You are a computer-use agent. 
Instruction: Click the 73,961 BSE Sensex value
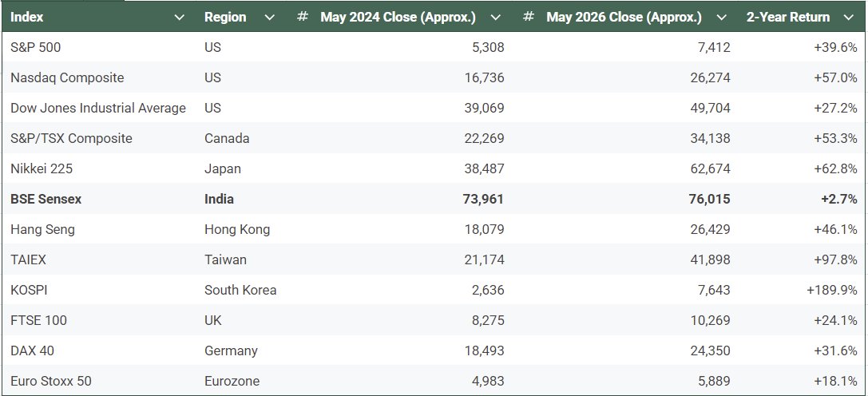point(483,199)
